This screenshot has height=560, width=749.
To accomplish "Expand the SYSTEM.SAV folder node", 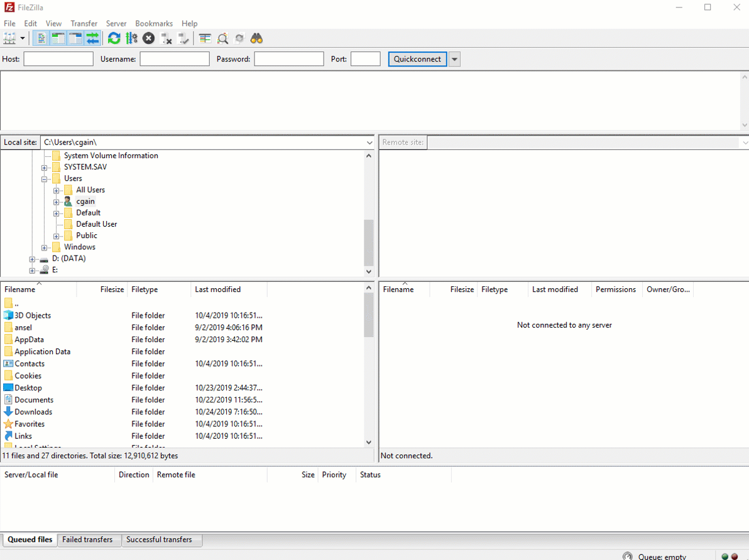I will tap(44, 168).
